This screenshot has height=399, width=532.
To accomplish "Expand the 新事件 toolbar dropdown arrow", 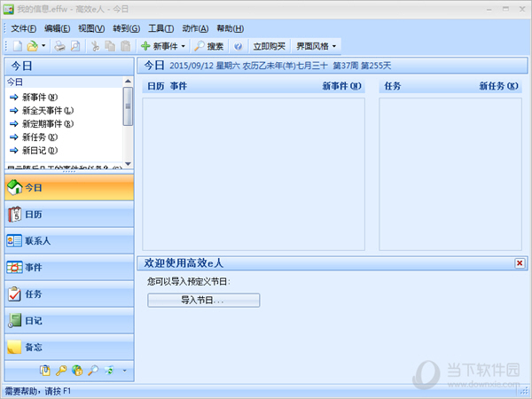I will pyautogui.click(x=184, y=46).
